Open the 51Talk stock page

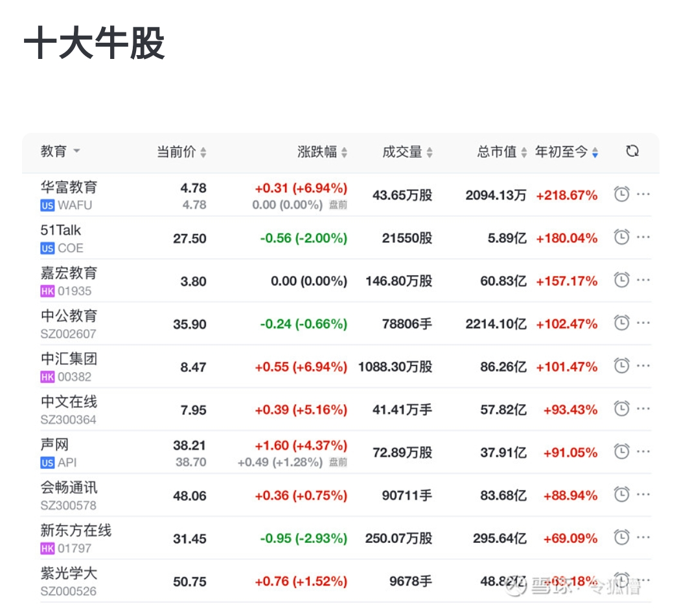(x=61, y=230)
